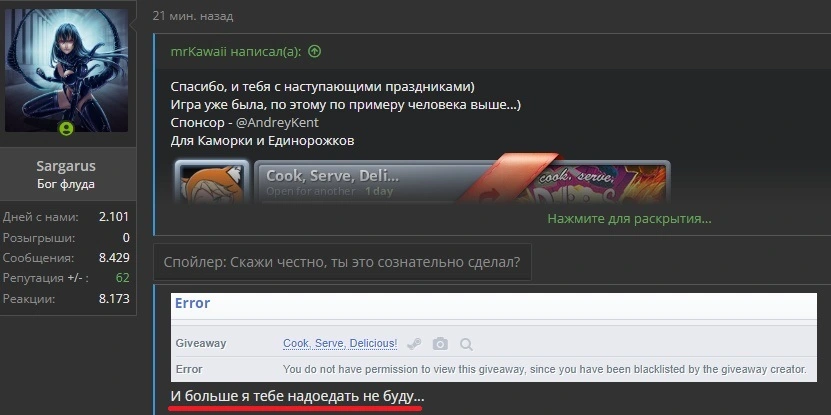Click the Бог флуда user title

[x=66, y=184]
